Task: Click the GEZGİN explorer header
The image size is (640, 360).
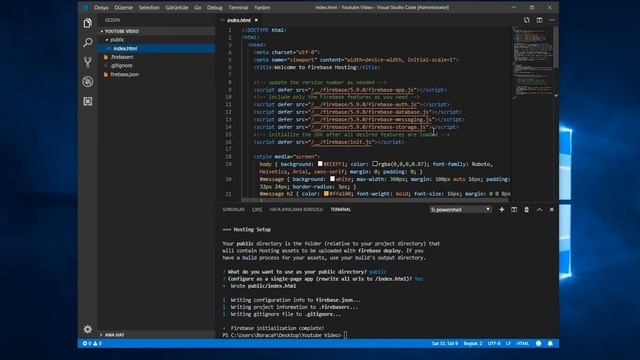Action: [x=112, y=20]
